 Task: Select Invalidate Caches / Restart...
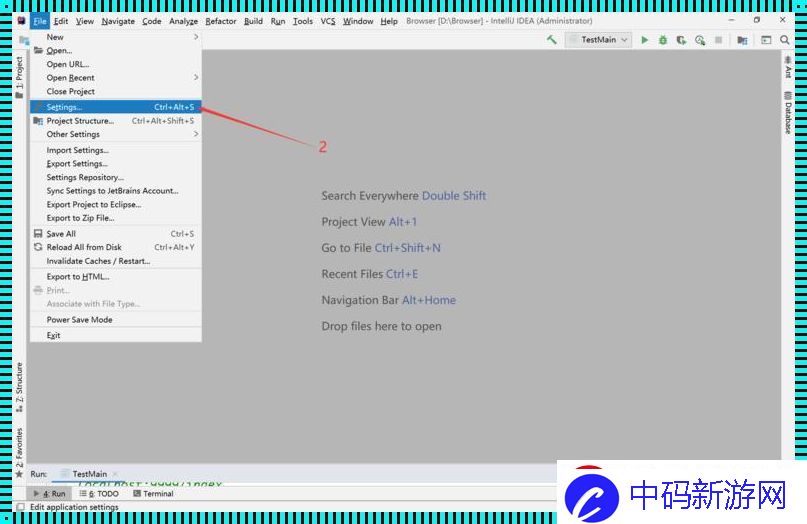pyautogui.click(x=116, y=261)
